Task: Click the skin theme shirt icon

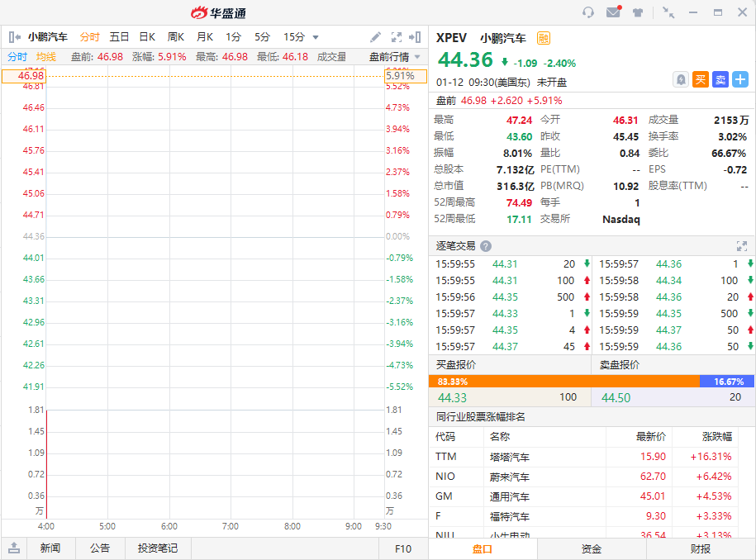Action: [x=638, y=12]
